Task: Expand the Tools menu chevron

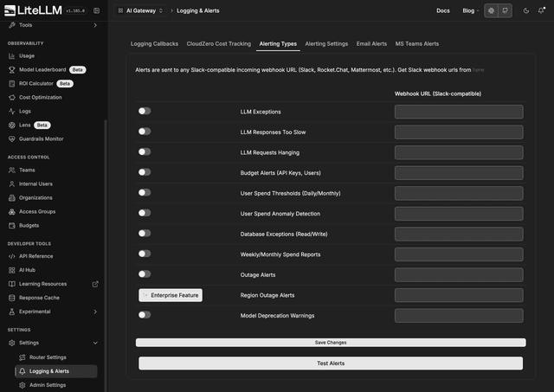Action: (95, 25)
